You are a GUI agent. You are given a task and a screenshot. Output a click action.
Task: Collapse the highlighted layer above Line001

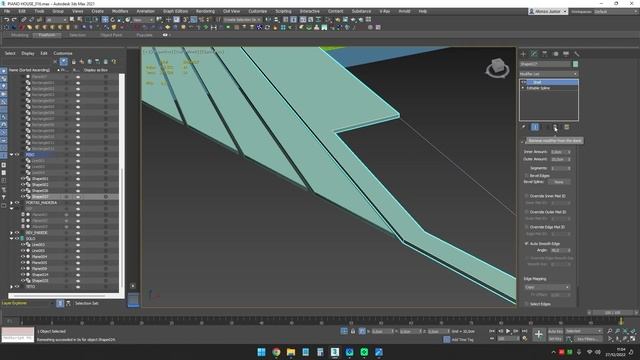pyautogui.click(x=11, y=155)
